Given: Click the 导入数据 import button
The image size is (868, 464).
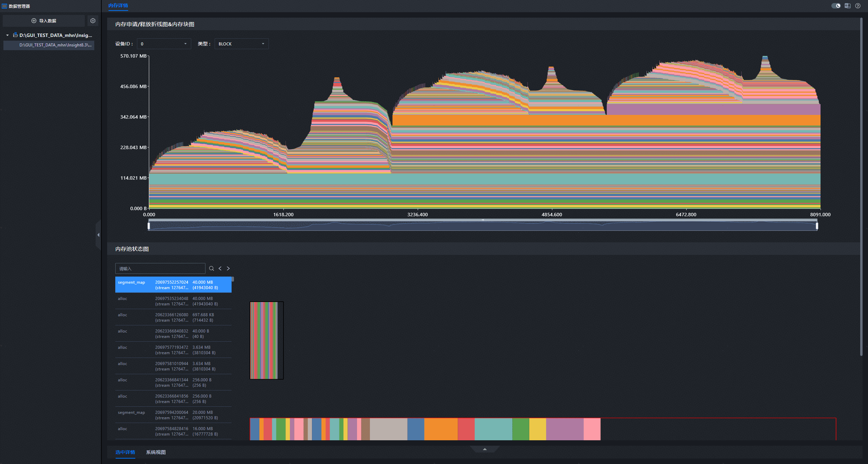Looking at the screenshot, I should (44, 21).
